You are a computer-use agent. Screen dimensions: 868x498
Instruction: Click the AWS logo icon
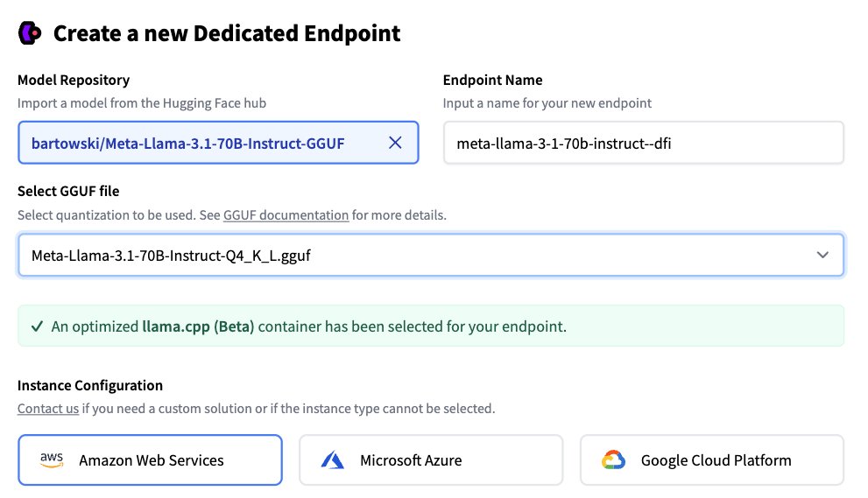click(52, 459)
